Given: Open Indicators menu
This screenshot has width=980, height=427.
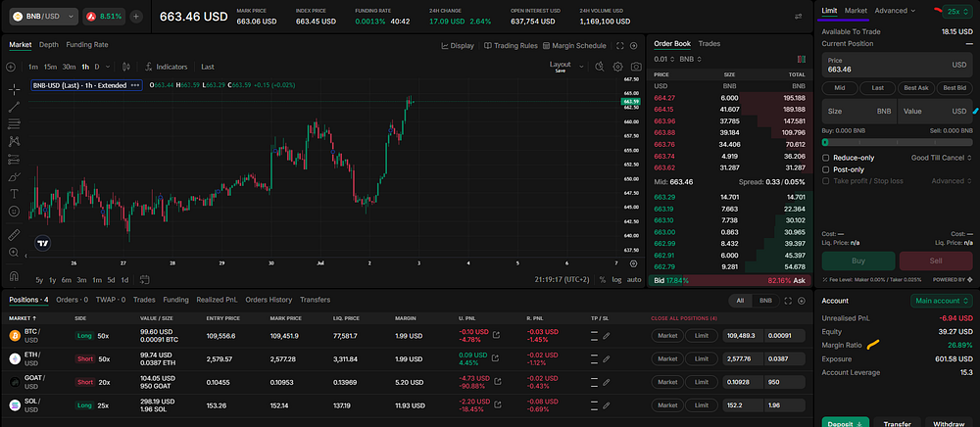Looking at the screenshot, I should (167, 67).
